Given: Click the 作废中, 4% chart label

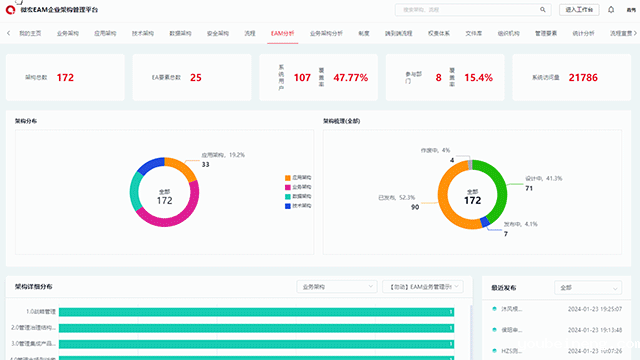Looking at the screenshot, I should pos(435,150).
